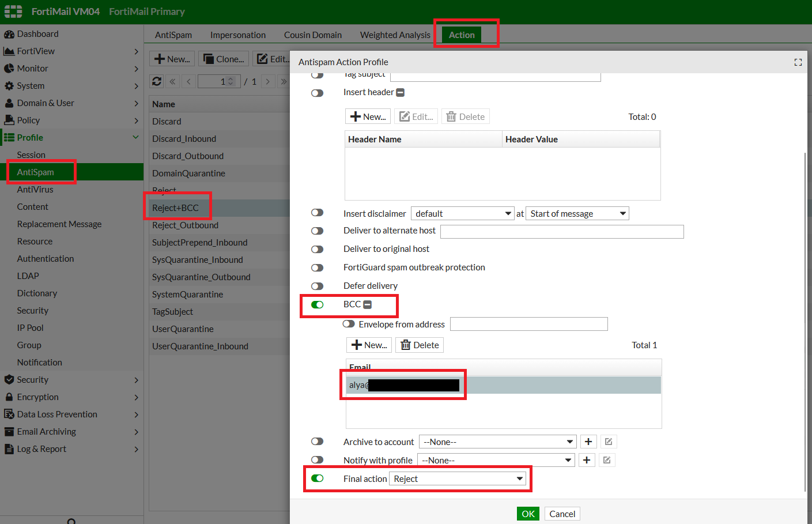The width and height of the screenshot is (812, 524).
Task: Click OK to save the profile
Action: [528, 514]
